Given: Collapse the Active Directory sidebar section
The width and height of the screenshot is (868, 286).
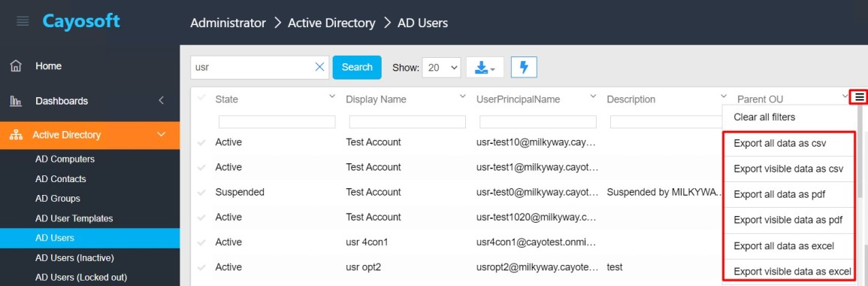Looking at the screenshot, I should [162, 135].
